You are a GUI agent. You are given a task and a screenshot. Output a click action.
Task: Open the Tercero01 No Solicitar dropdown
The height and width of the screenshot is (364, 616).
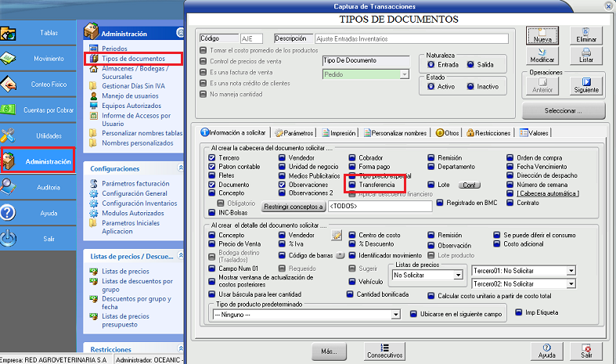pyautogui.click(x=571, y=271)
